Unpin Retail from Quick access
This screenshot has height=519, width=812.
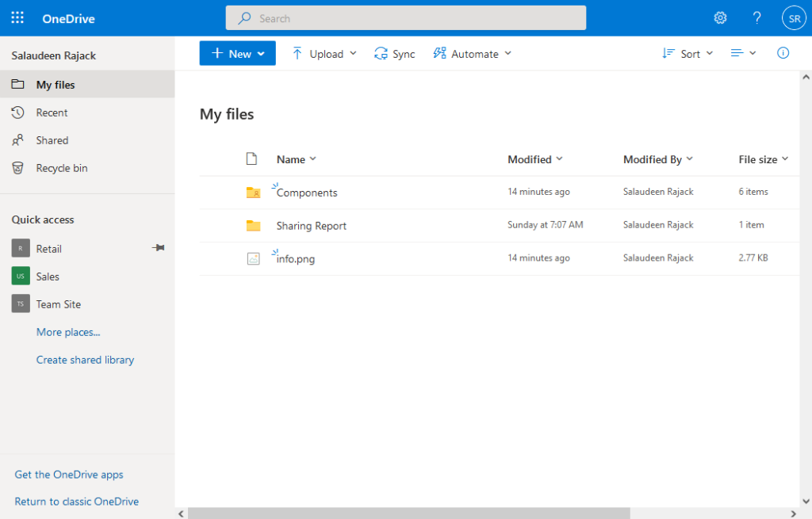pyautogui.click(x=158, y=248)
